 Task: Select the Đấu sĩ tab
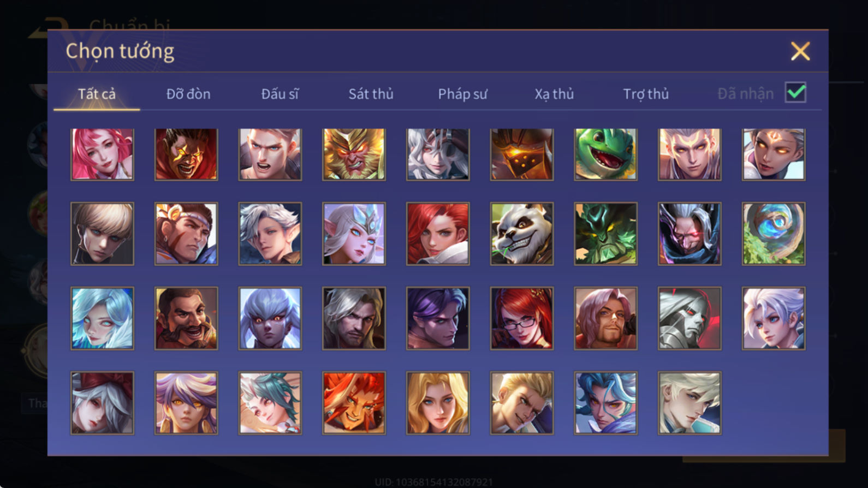(280, 94)
